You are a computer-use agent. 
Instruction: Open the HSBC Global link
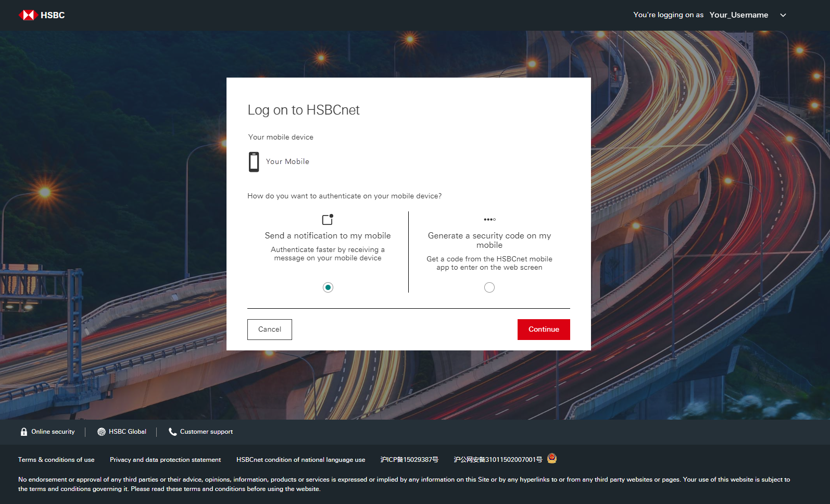128,432
